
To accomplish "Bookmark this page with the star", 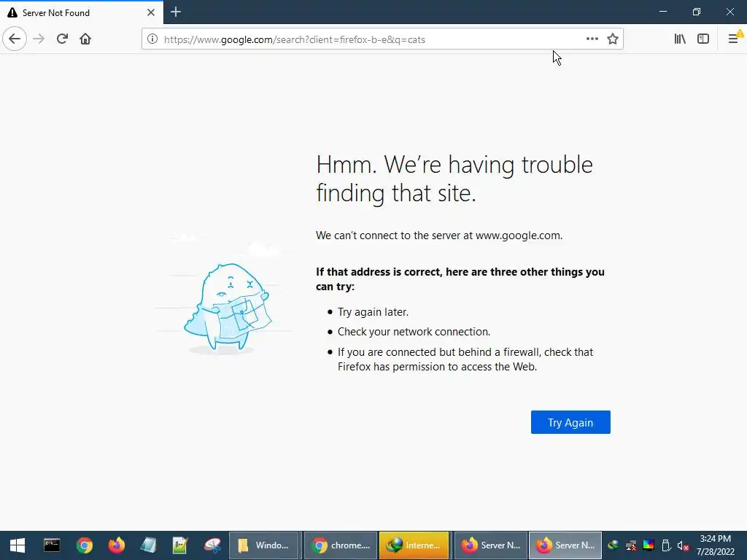I will pyautogui.click(x=613, y=39).
